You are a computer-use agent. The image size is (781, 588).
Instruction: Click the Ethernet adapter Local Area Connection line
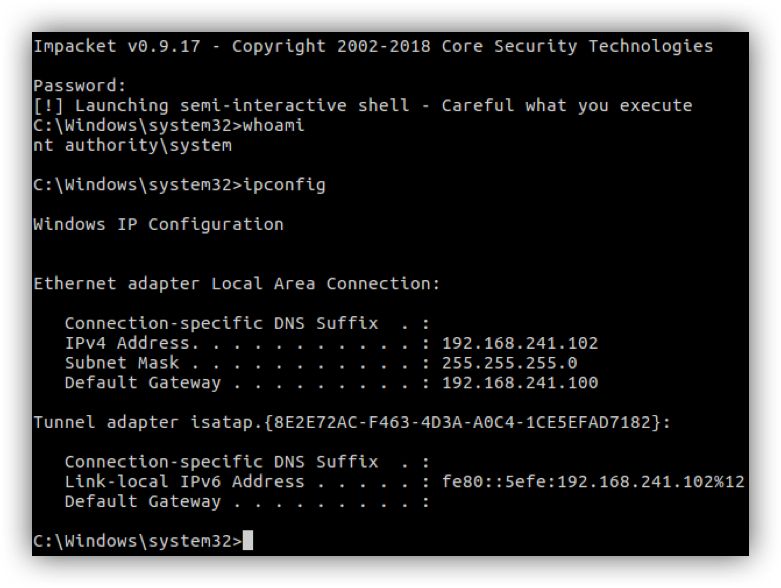236,284
